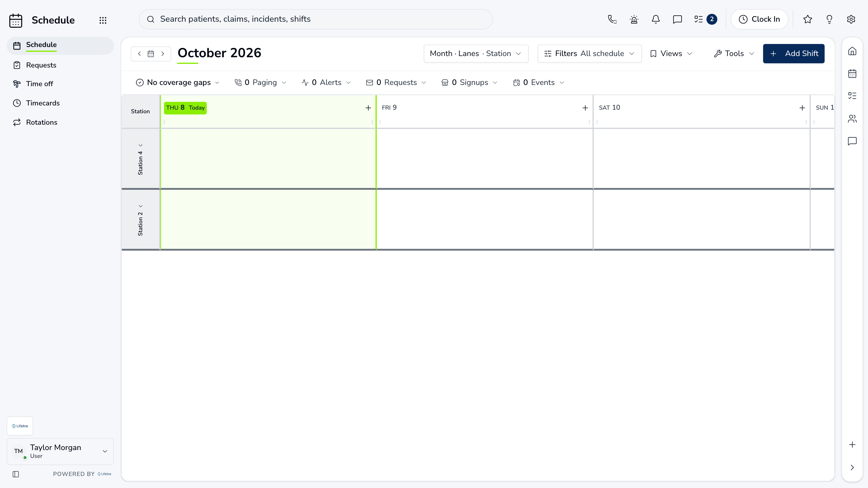The image size is (868, 488).
Task: Open the apps grid menu icon
Action: coord(103,20)
